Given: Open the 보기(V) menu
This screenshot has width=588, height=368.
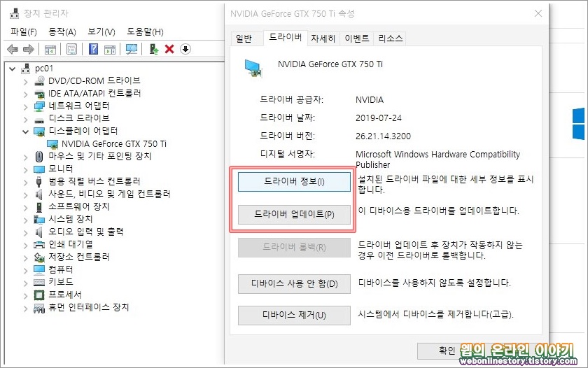Looking at the screenshot, I should click(101, 31).
